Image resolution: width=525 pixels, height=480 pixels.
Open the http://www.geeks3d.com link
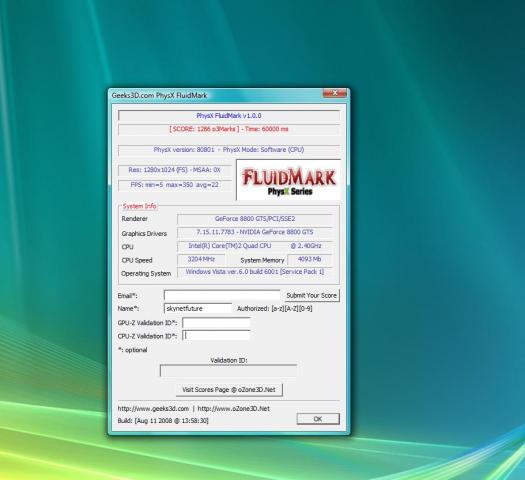click(x=153, y=409)
